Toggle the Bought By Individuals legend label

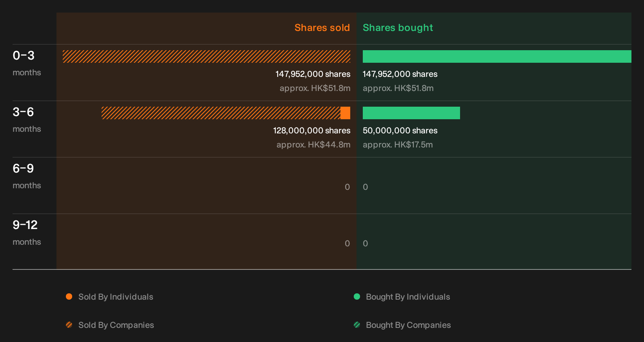[x=408, y=297]
